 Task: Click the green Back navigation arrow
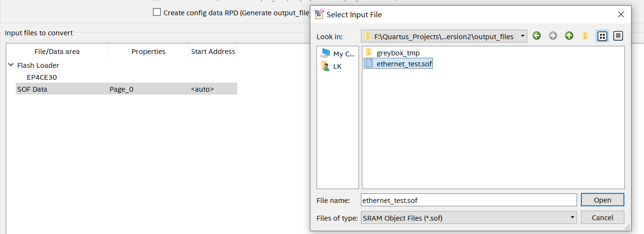tap(536, 36)
